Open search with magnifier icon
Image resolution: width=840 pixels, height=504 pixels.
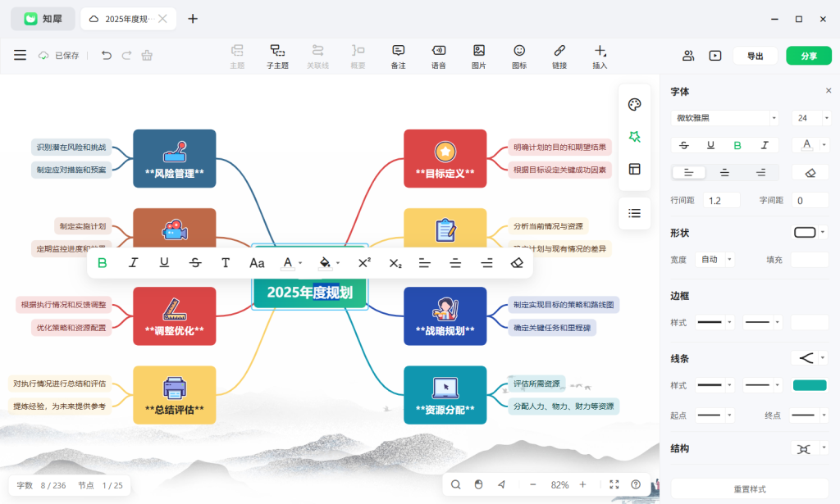[456, 484]
